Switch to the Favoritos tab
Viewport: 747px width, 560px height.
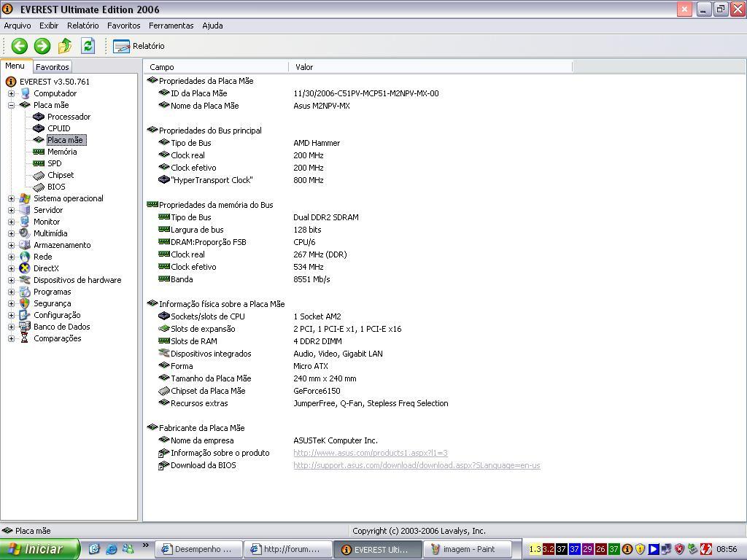pos(53,67)
